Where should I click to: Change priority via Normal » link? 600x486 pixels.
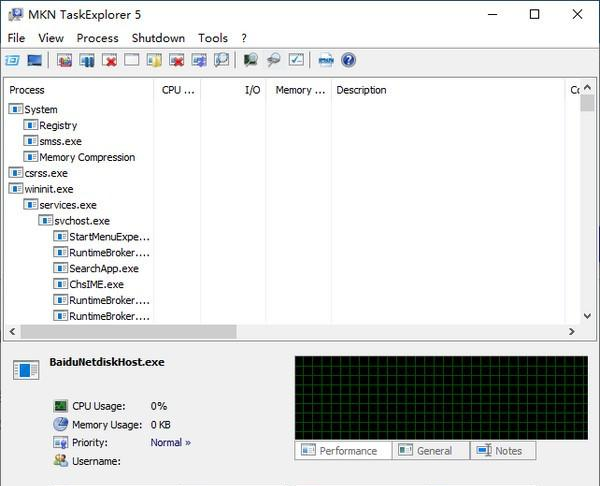coord(170,442)
